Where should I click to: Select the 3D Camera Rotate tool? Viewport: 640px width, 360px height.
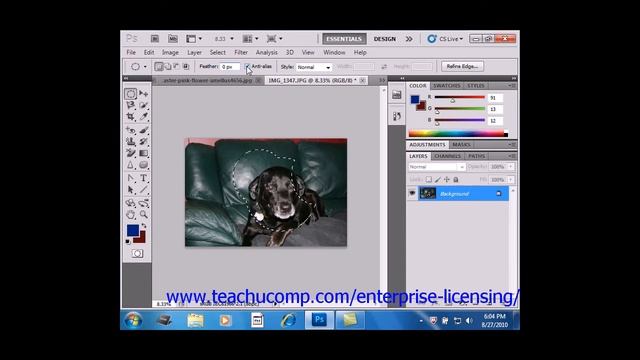[143, 203]
